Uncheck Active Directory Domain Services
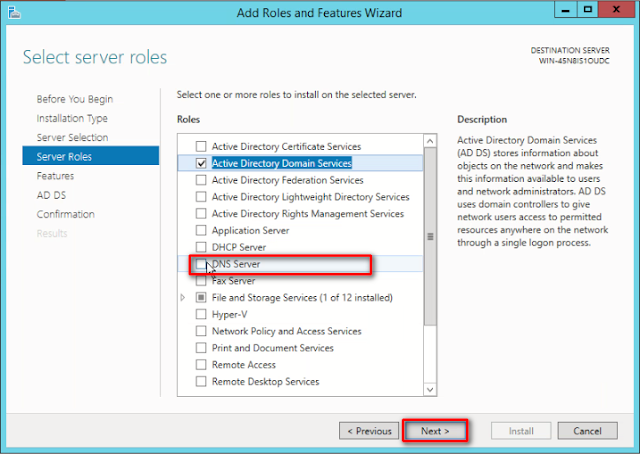The image size is (640, 454). click(201, 163)
